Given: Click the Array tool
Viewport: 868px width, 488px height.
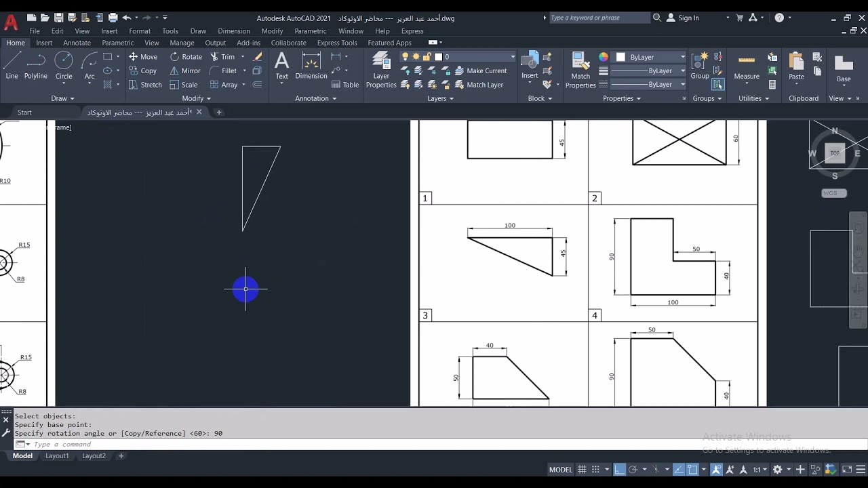Looking at the screenshot, I should coord(224,85).
